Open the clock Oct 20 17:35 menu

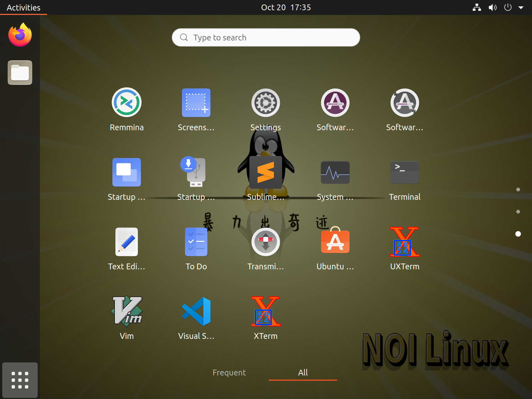pyautogui.click(x=286, y=7)
